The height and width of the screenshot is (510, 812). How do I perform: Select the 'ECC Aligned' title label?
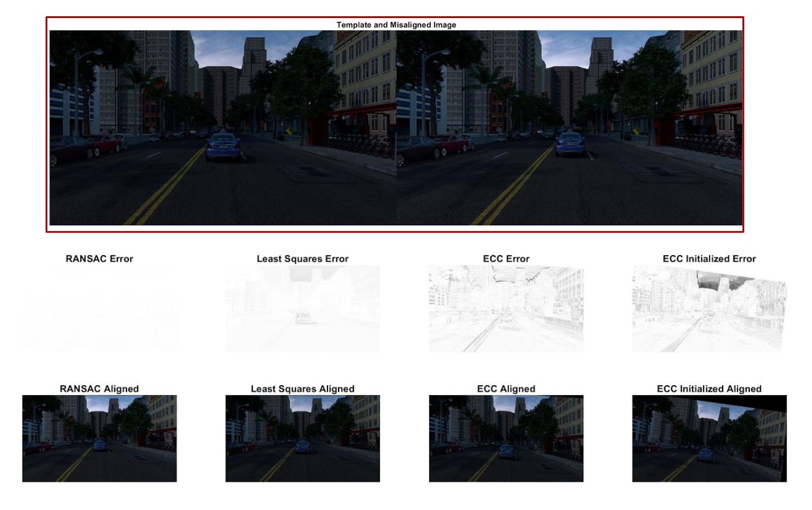(x=506, y=389)
